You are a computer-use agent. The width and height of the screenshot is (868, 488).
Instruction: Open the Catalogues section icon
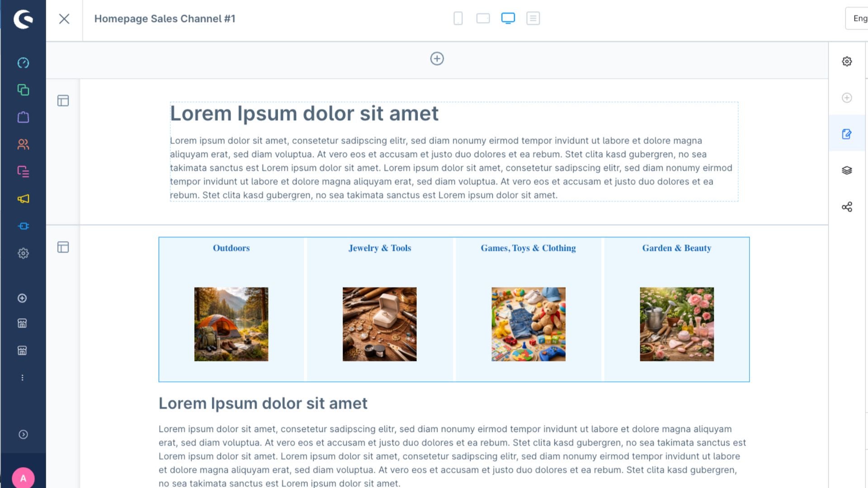(x=23, y=90)
